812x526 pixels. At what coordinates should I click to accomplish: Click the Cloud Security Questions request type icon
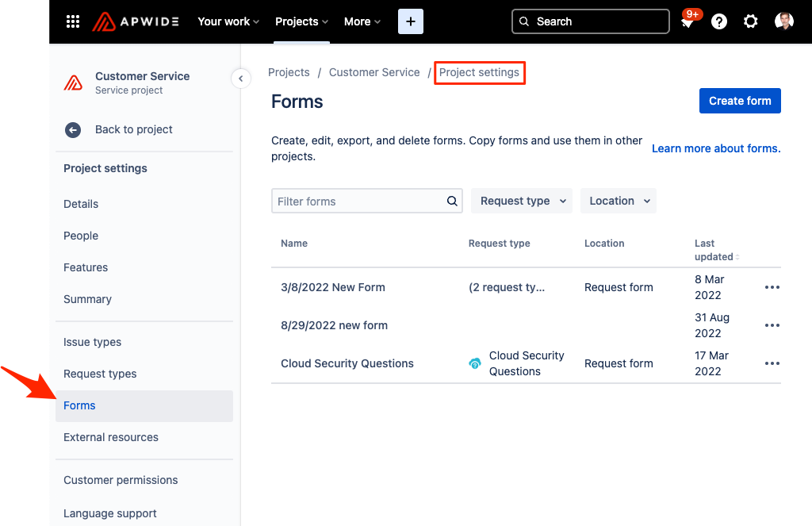(x=474, y=363)
